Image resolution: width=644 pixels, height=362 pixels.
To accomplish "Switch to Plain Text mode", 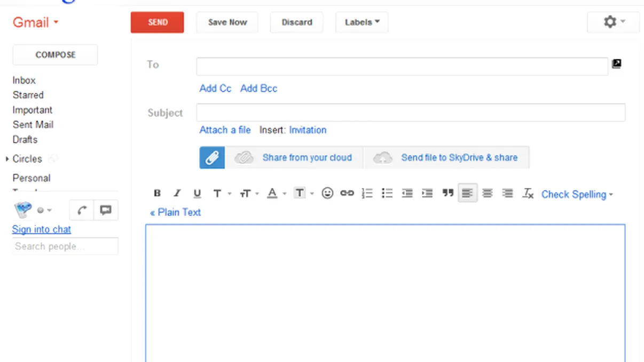I will [176, 212].
